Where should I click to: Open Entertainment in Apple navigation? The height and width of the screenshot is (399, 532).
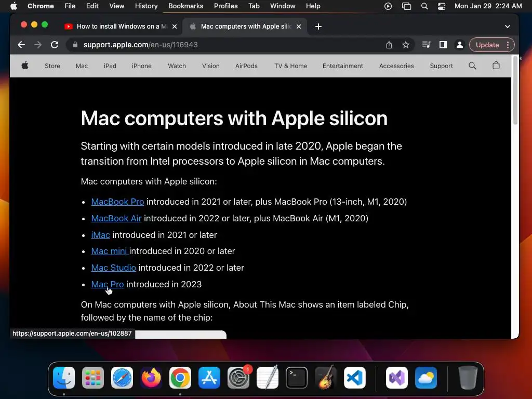[343, 66]
